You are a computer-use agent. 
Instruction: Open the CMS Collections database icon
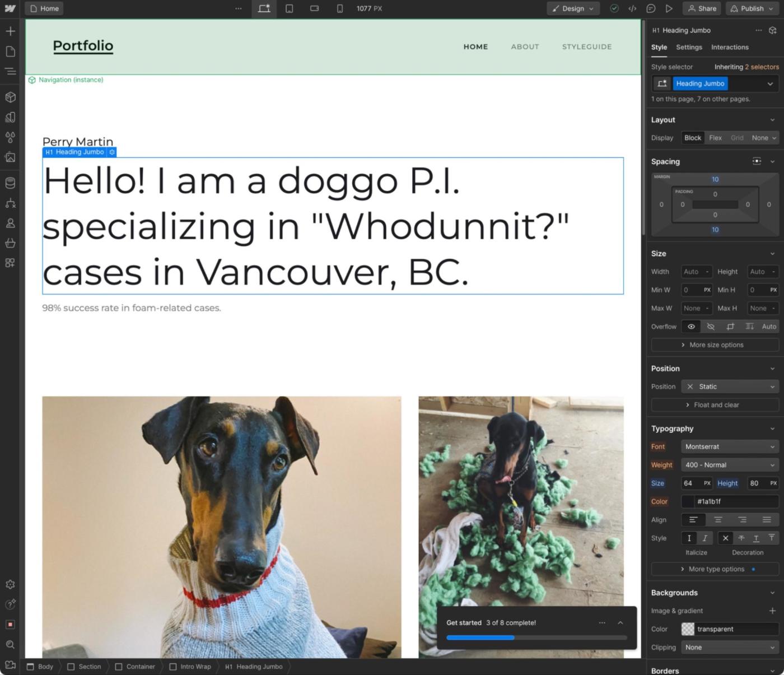(10, 183)
